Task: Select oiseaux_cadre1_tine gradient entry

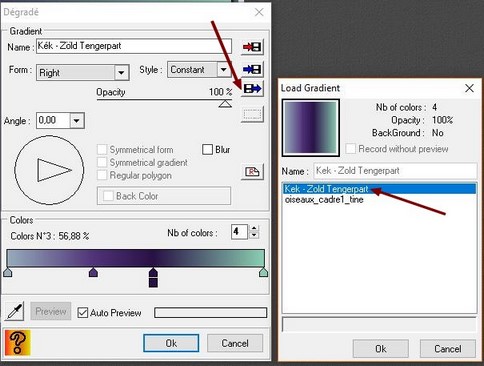Action: pyautogui.click(x=324, y=200)
